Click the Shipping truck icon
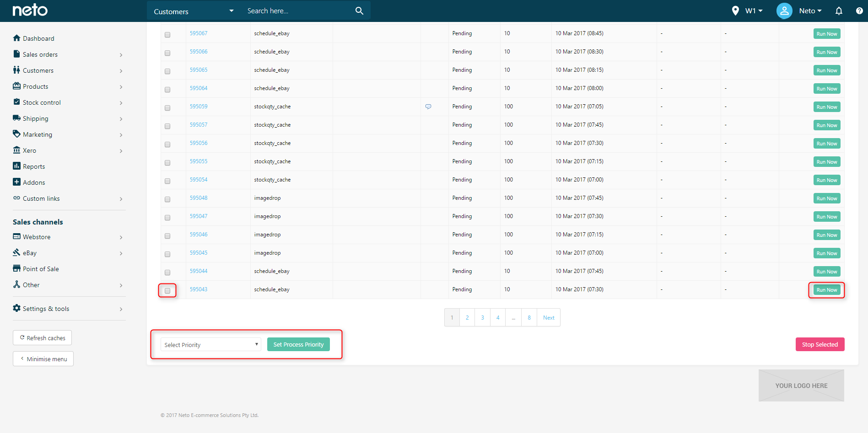This screenshot has height=433, width=868. click(17, 118)
